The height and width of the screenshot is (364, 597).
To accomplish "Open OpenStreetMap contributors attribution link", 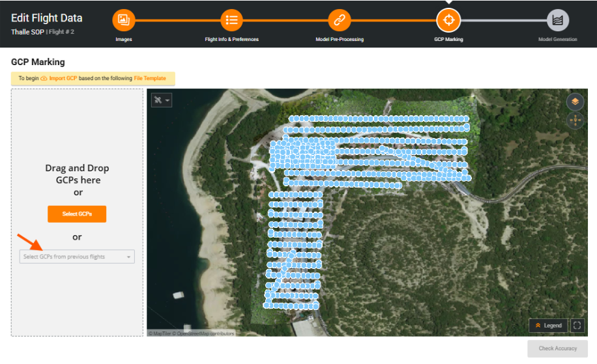I will (x=207, y=333).
